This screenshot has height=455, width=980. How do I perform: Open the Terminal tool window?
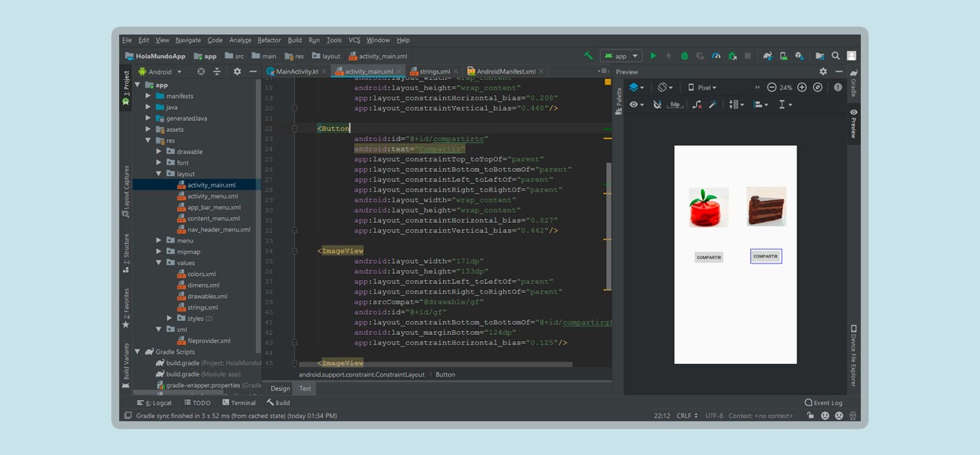tap(239, 402)
